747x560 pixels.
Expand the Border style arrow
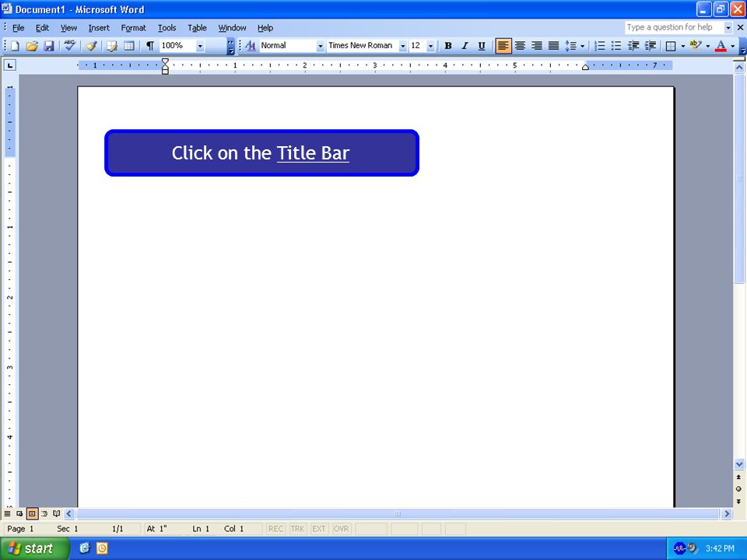tap(682, 46)
